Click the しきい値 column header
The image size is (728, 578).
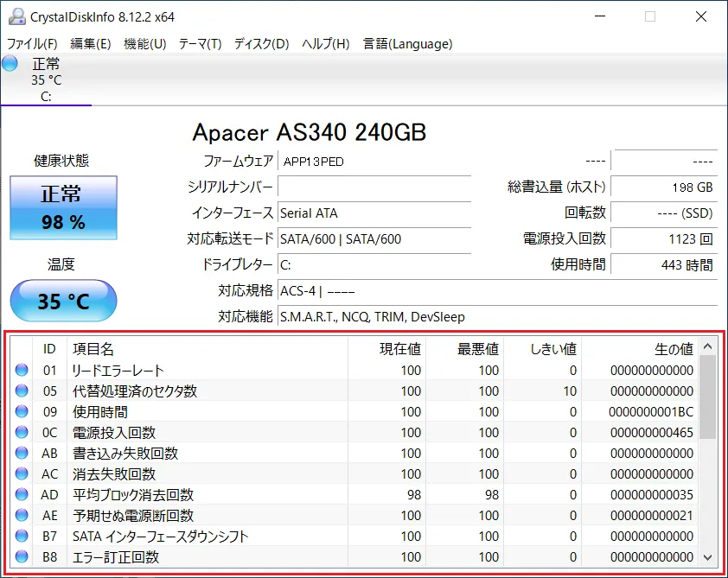(x=543, y=349)
